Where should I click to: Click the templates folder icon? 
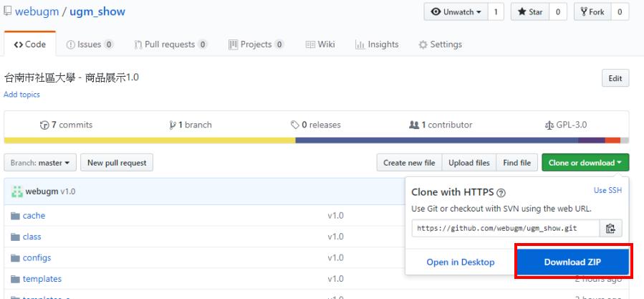[x=15, y=279]
